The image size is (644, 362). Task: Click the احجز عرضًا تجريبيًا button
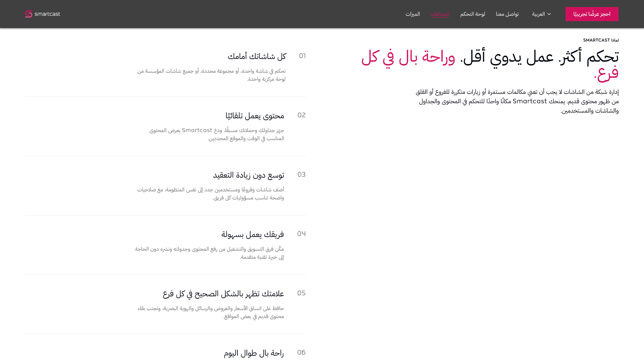coord(592,14)
